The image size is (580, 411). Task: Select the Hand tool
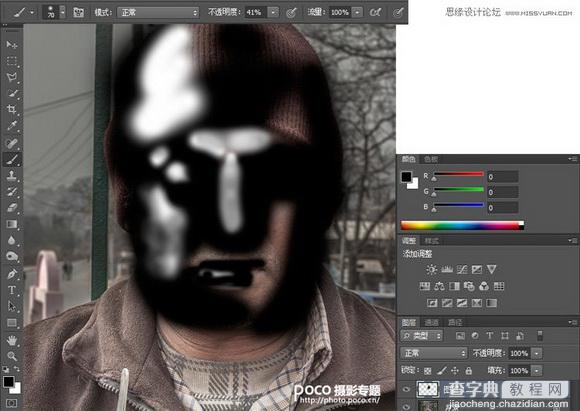click(x=11, y=340)
